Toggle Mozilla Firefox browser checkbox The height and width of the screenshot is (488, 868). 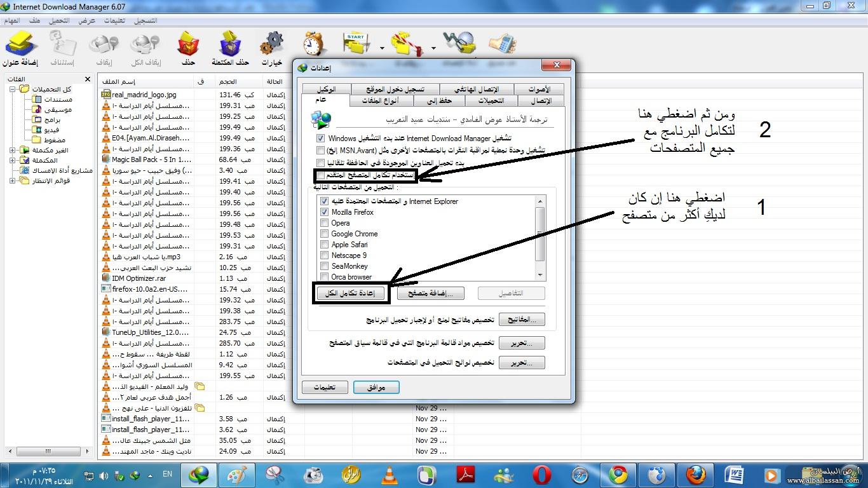(x=325, y=212)
